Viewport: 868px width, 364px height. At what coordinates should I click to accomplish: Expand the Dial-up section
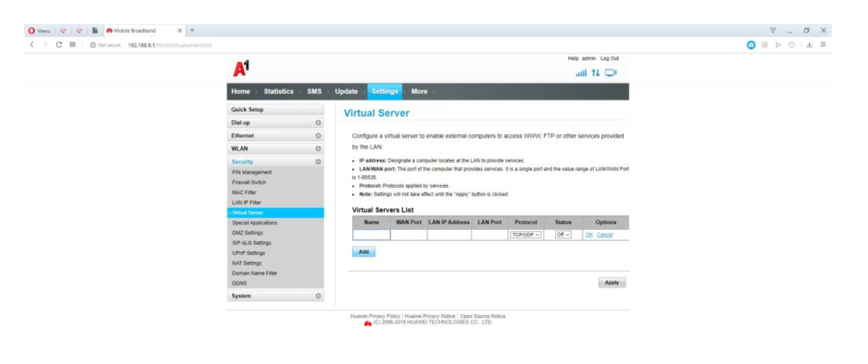click(275, 122)
